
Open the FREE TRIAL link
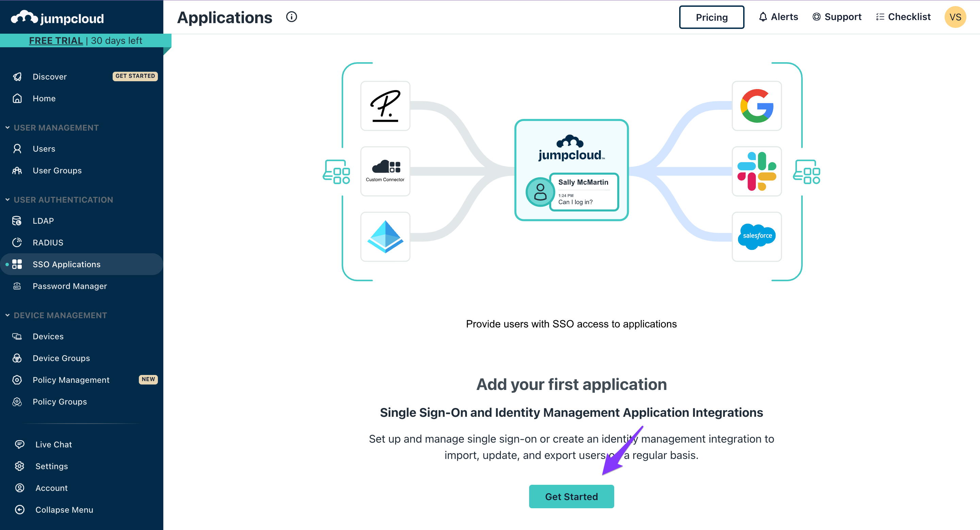[56, 40]
